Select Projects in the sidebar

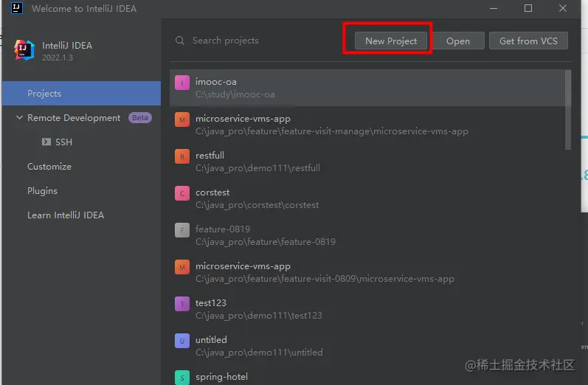(x=81, y=94)
